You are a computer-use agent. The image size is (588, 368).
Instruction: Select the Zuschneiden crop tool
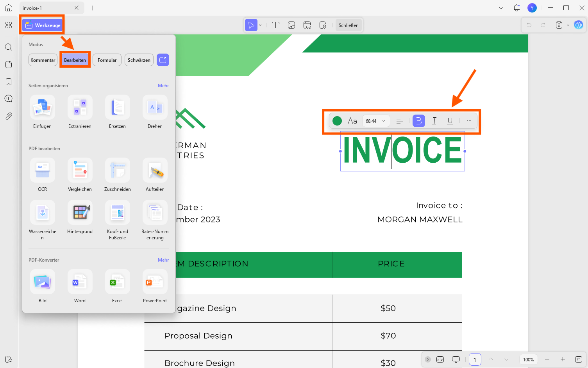(x=118, y=175)
